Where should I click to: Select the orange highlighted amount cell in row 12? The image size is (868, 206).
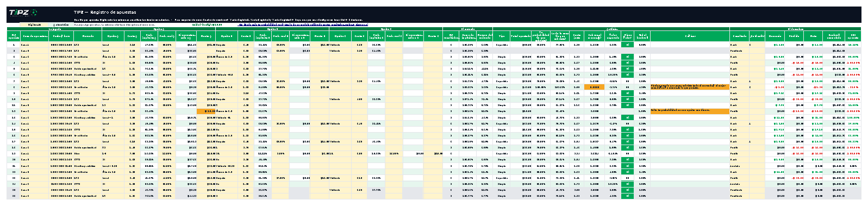coord(205,111)
